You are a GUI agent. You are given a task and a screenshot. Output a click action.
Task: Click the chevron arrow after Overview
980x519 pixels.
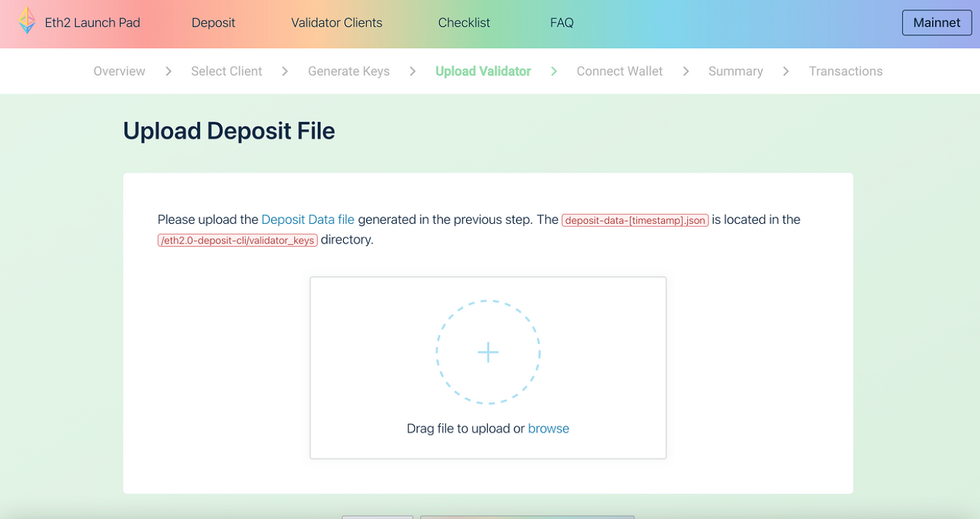coord(168,71)
